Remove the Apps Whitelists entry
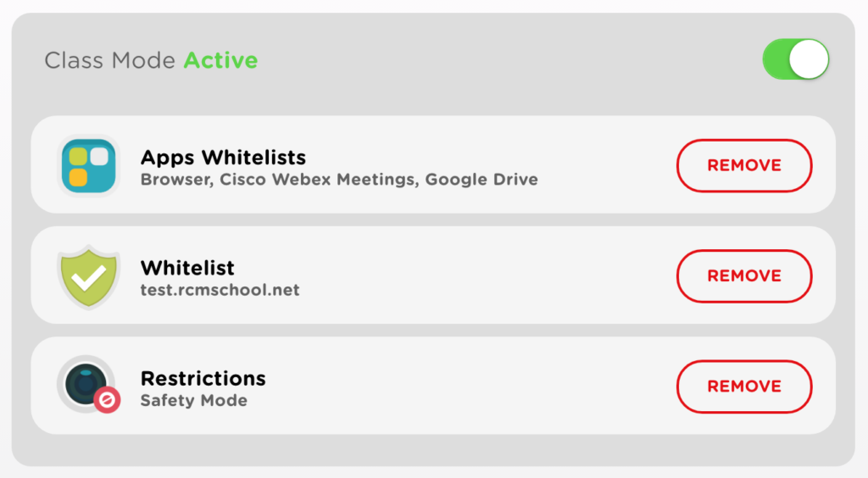The width and height of the screenshot is (868, 478). [744, 165]
